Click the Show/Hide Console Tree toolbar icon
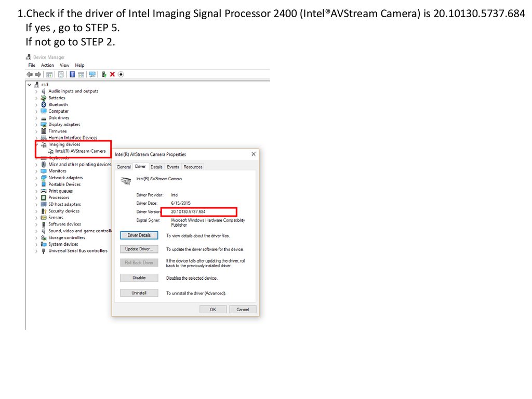 click(49, 74)
